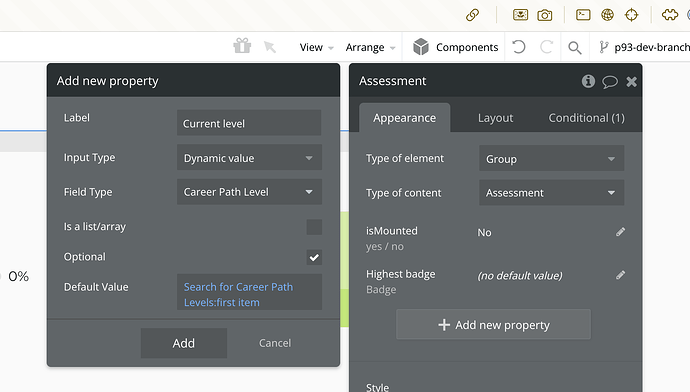690x392 pixels.
Task: Click the globe icon in the top bar
Action: point(607,15)
